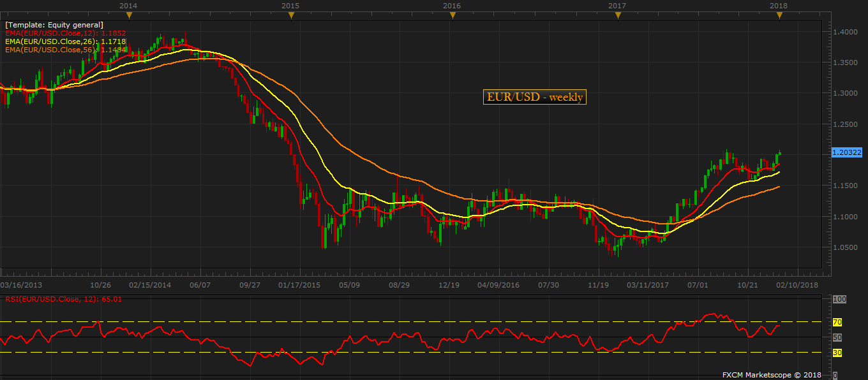Viewport: 868px width, 380px height.
Task: Click the 2016 year triangle marker
Action: tap(452, 15)
